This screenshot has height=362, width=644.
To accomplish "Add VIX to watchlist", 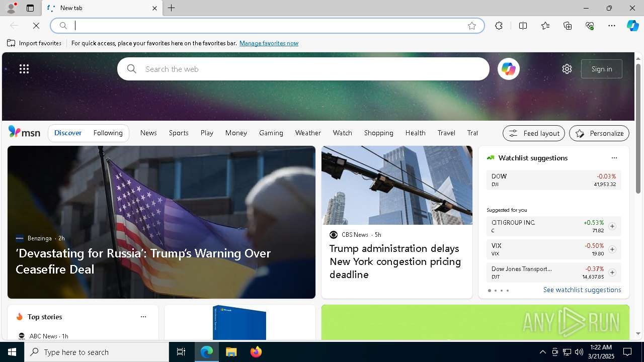I will click(x=612, y=249).
